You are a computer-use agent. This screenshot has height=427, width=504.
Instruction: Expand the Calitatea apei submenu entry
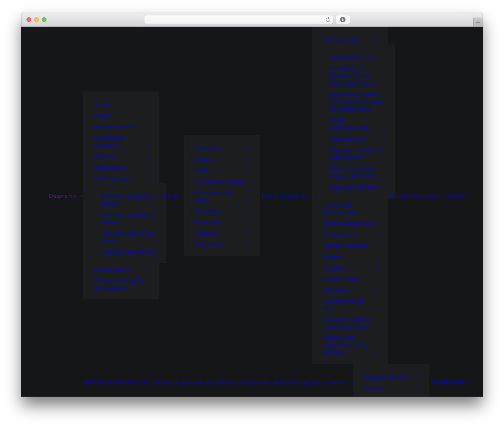click(112, 178)
